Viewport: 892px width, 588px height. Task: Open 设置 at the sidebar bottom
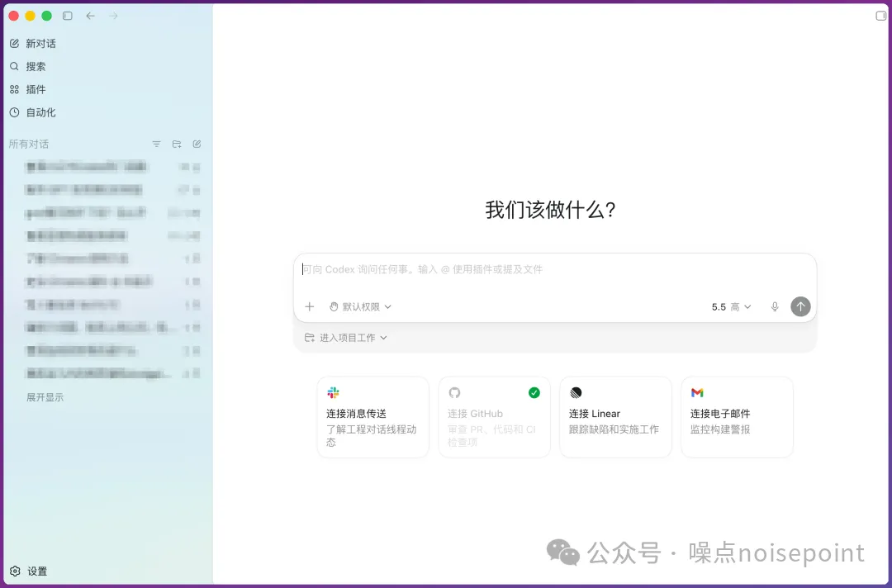pos(29,571)
